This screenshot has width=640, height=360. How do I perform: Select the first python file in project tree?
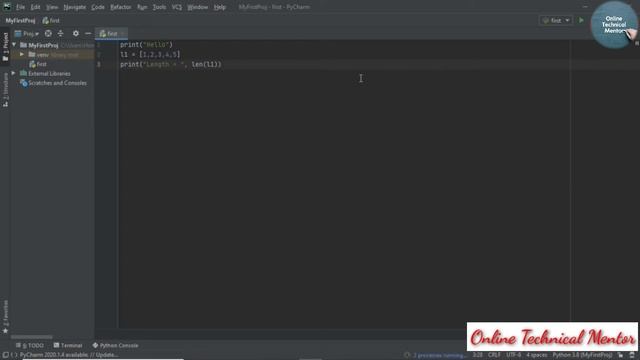tap(38, 64)
